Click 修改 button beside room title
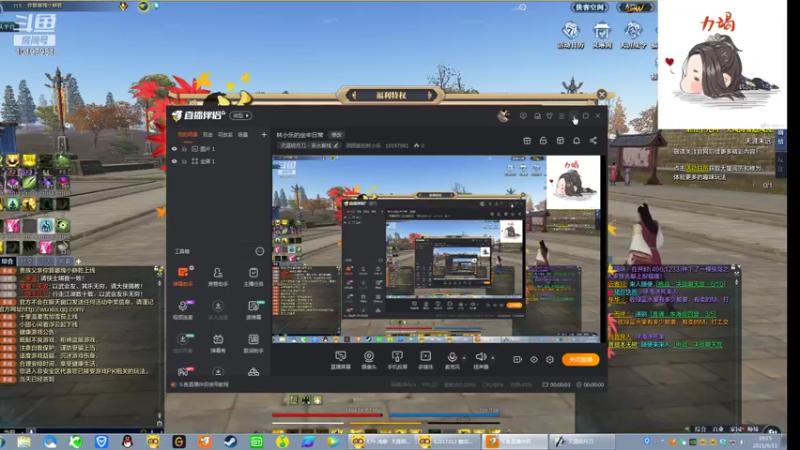Screen dimensions: 800x450 [337, 135]
